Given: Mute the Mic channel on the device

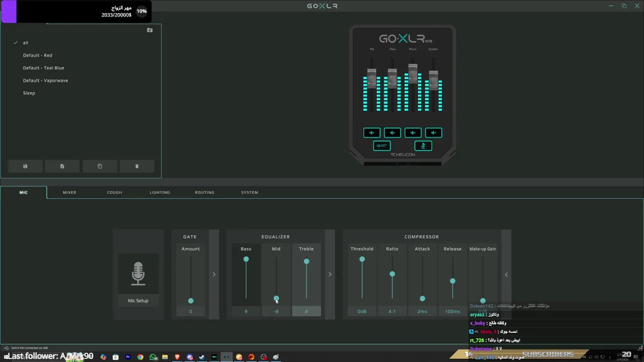Looking at the screenshot, I should tap(372, 133).
